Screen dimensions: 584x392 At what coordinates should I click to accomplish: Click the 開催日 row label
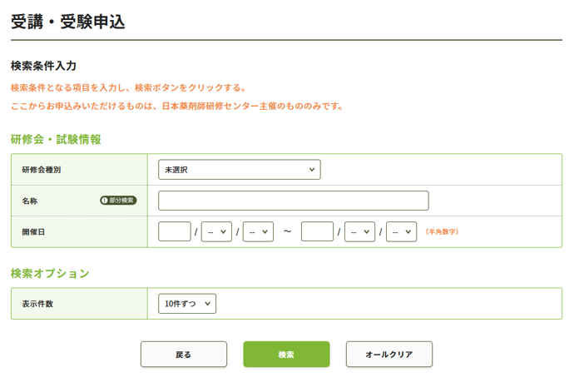[x=34, y=232]
